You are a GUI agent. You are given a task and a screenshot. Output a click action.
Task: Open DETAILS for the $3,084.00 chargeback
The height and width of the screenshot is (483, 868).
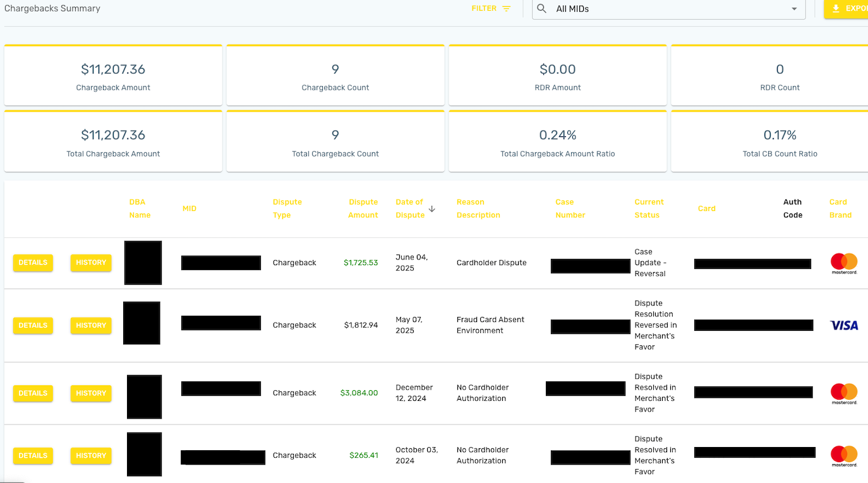pyautogui.click(x=33, y=393)
